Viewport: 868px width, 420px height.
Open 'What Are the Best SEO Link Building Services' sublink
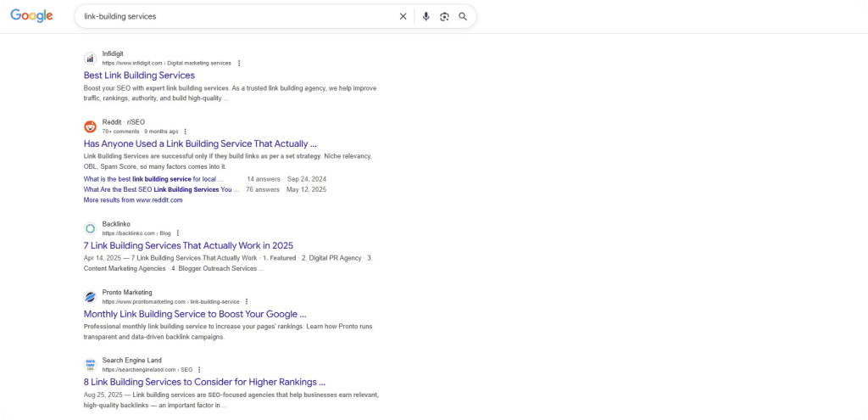point(161,189)
